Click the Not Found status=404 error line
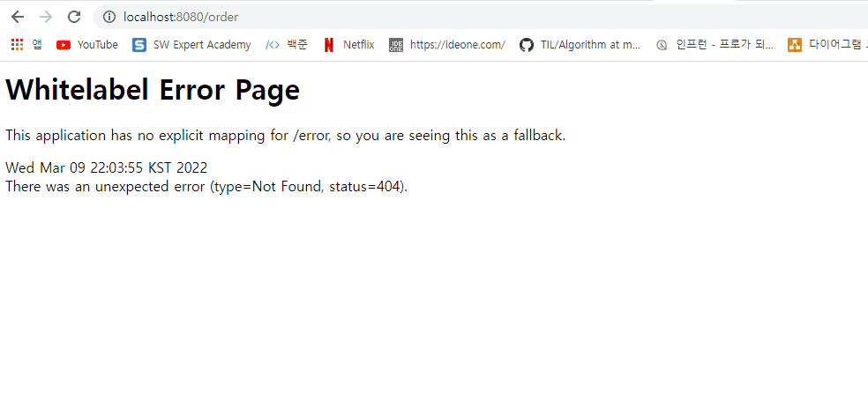This screenshot has height=416, width=868. [206, 187]
